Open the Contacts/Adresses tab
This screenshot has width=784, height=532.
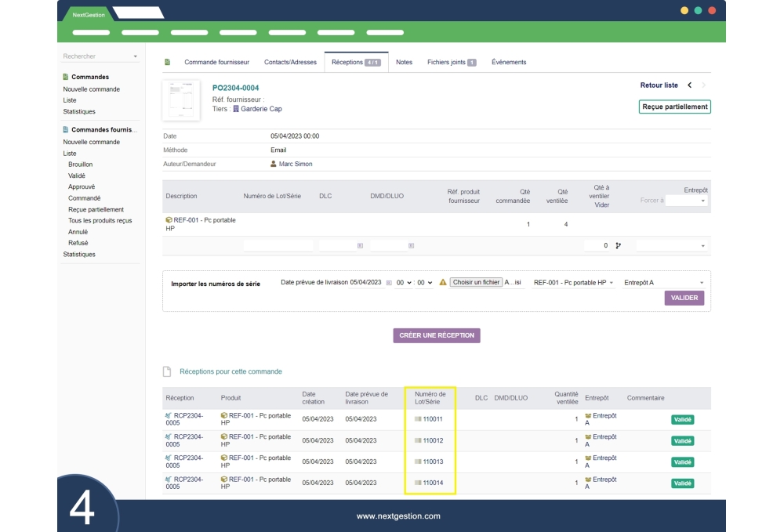[x=290, y=62]
